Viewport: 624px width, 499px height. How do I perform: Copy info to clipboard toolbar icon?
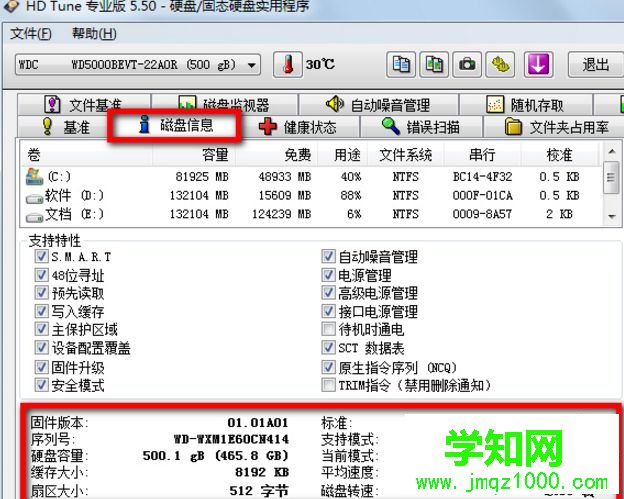401,64
